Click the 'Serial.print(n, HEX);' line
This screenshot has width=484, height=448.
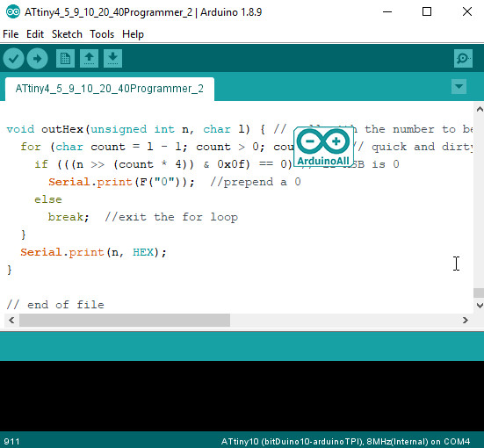pos(93,252)
